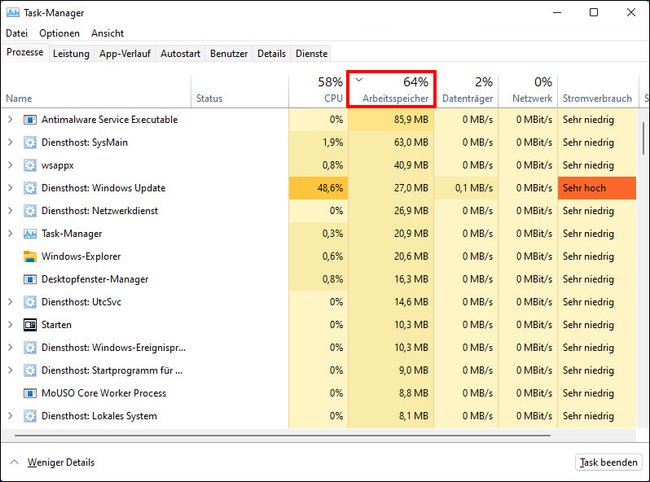Expand the Diensthost: SysMain process group

(10, 142)
